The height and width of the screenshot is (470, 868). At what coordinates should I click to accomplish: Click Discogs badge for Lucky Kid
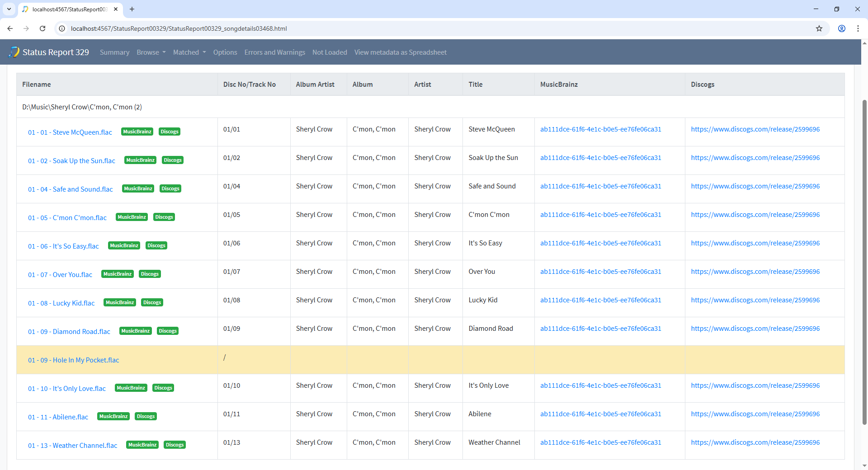coord(152,302)
